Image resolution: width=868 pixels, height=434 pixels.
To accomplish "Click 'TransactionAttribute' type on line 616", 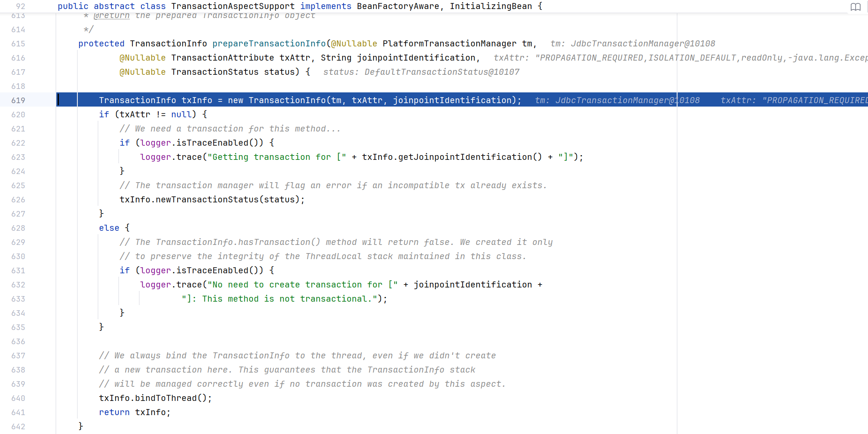I will [x=223, y=58].
